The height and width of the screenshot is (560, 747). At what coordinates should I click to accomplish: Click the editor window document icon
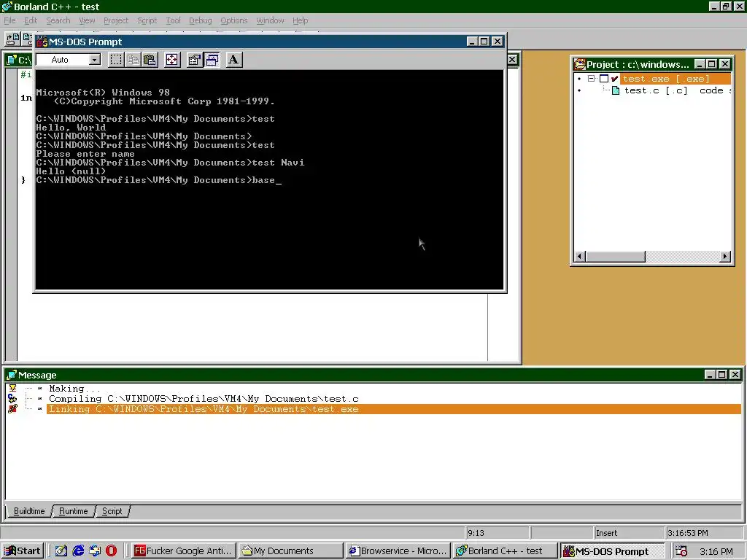pyautogui.click(x=11, y=60)
